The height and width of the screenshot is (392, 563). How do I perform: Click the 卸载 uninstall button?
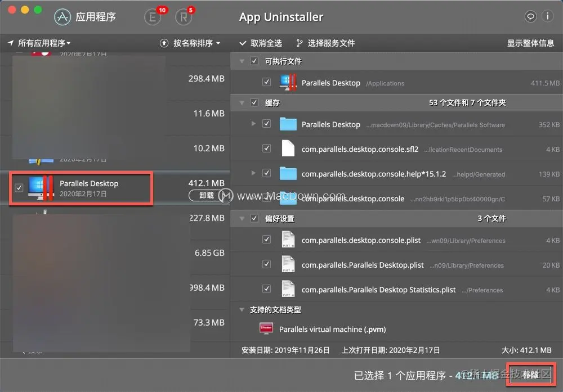pos(207,196)
